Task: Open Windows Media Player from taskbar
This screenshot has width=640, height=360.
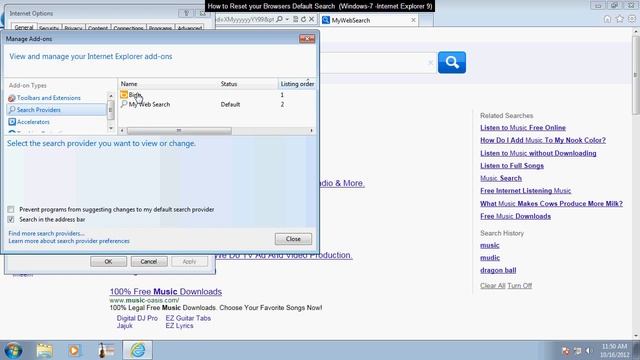Action: (74, 351)
